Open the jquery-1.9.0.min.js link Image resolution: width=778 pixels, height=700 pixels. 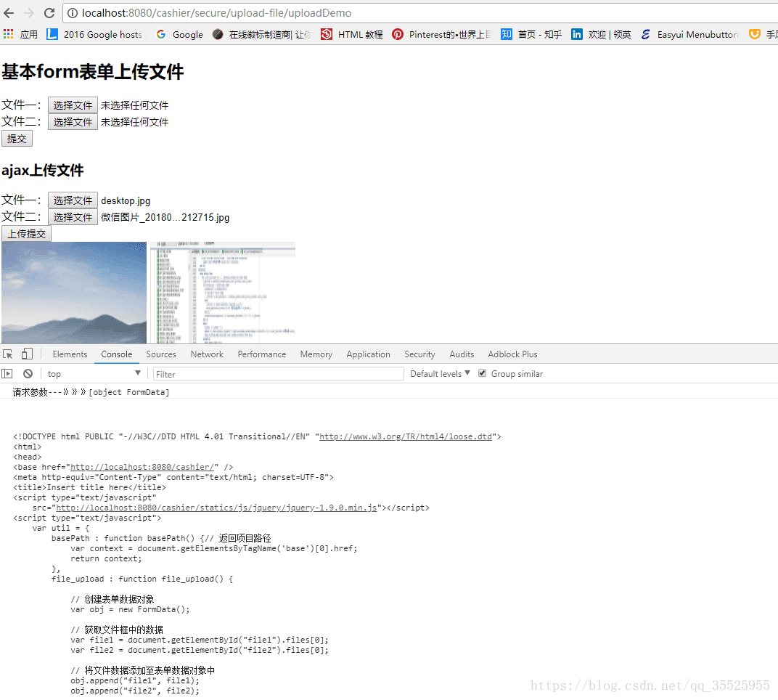point(216,508)
